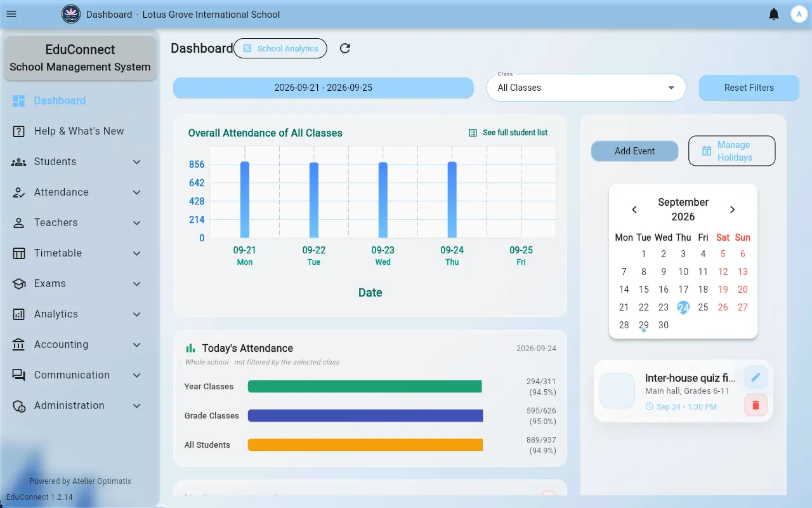
Task: Open the Timetable menu item
Action: [80, 253]
